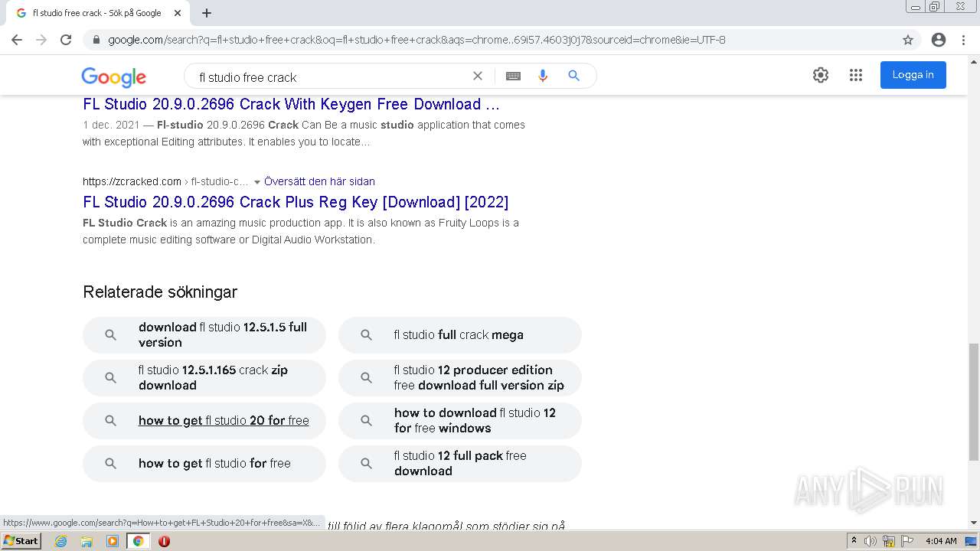Click the page vertical scrollbar thumb
The width and height of the screenshot is (980, 551).
tap(973, 401)
